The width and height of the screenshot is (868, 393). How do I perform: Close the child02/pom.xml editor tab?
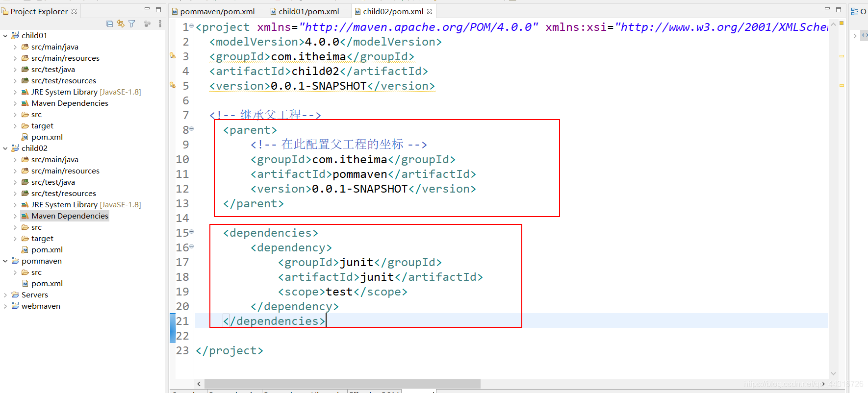(x=430, y=11)
